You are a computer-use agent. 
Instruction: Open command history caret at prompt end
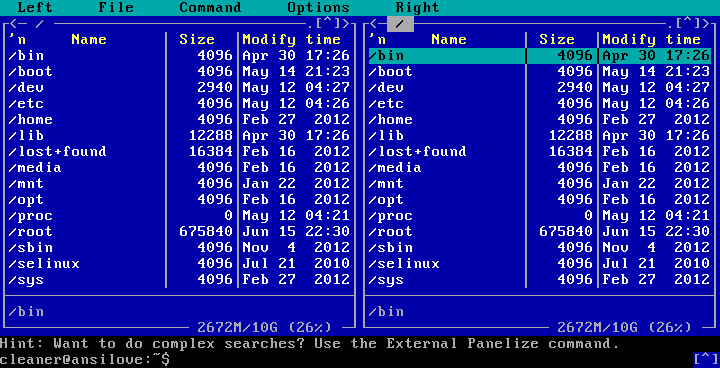pyautogui.click(x=705, y=359)
